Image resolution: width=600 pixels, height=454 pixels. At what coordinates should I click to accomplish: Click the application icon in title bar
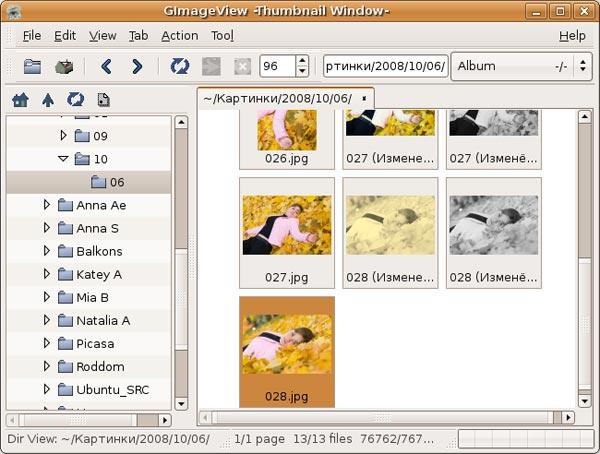[x=13, y=11]
